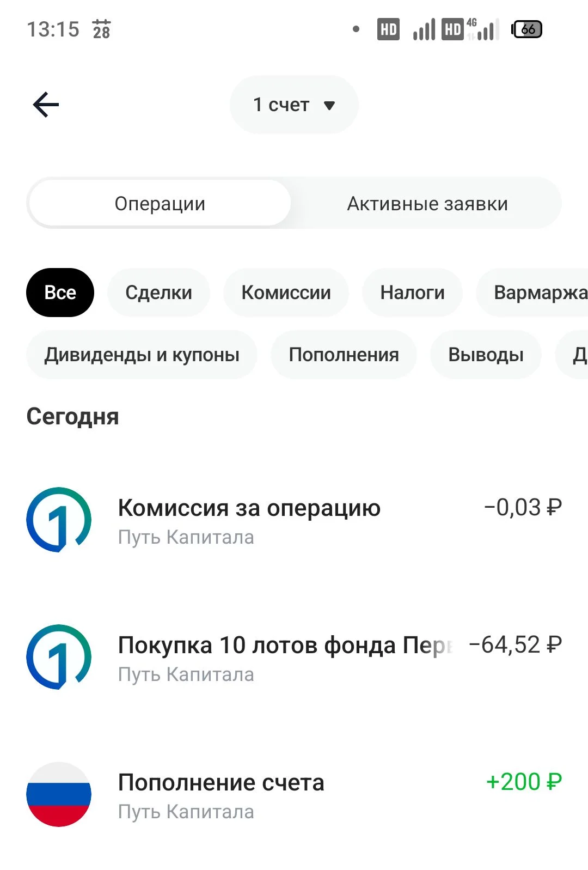
Task: Switch to the Операции tab
Action: pos(160,203)
